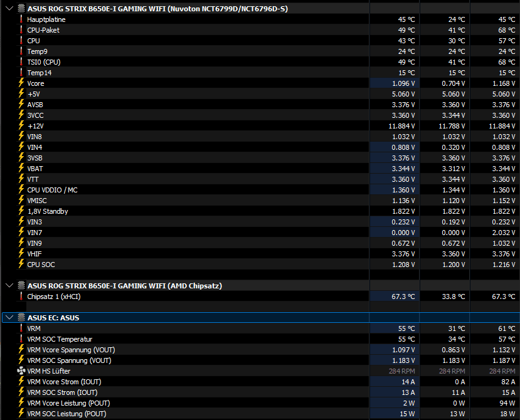Viewport: 520px width, 420px height.
Task: Select the VRM SOC Strom (IOUT) label
Action: click(62, 392)
